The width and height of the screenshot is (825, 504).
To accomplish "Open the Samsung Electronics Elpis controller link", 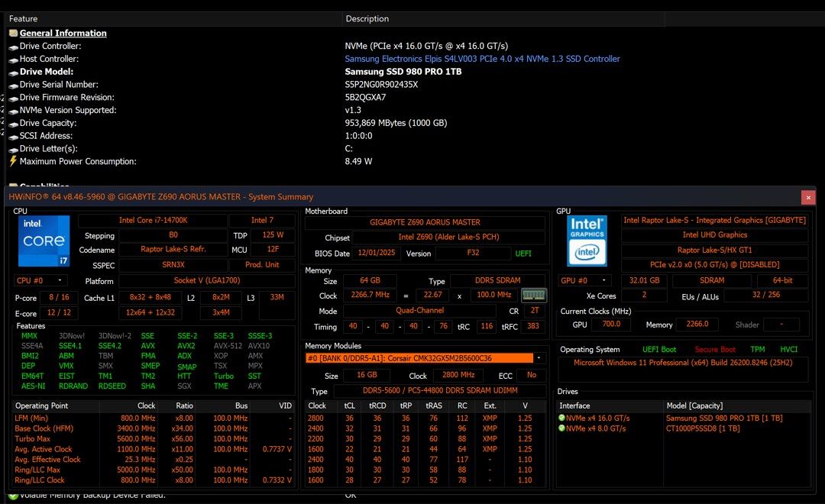I will 483,59.
